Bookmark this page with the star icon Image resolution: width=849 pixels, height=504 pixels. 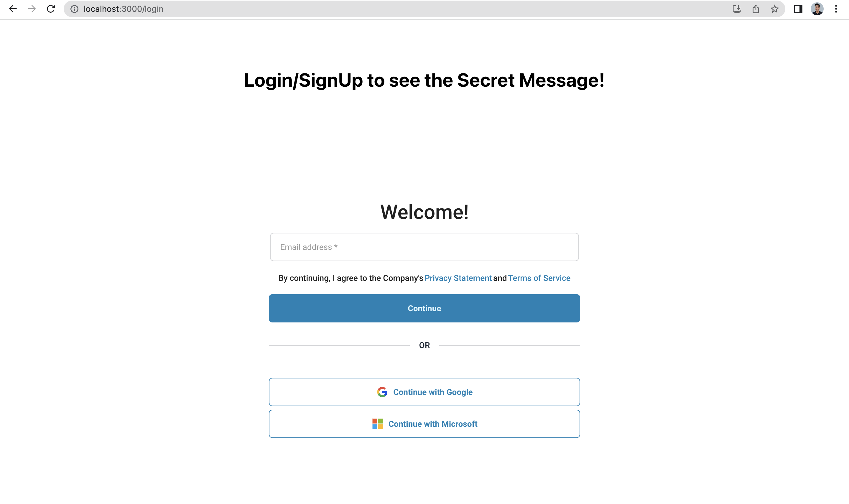(775, 9)
